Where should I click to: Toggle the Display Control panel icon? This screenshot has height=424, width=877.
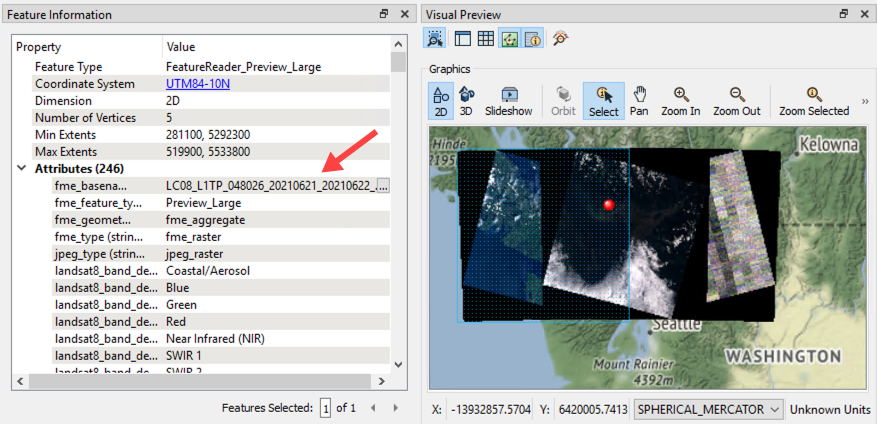tap(463, 38)
